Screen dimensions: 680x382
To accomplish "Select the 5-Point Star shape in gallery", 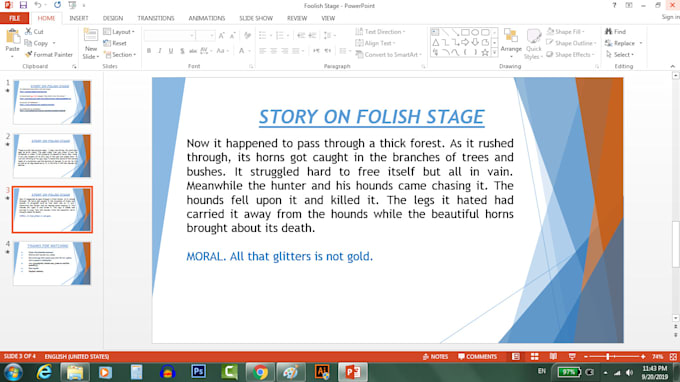I will click(485, 52).
